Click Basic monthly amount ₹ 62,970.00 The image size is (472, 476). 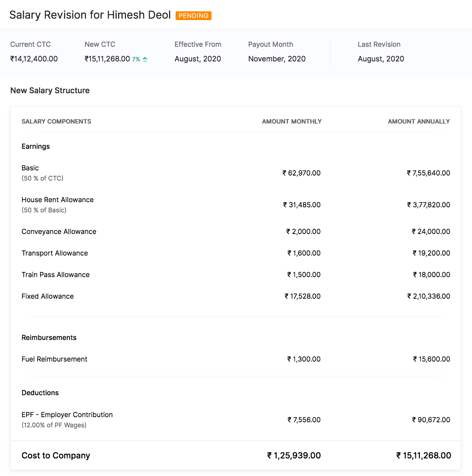click(x=301, y=173)
